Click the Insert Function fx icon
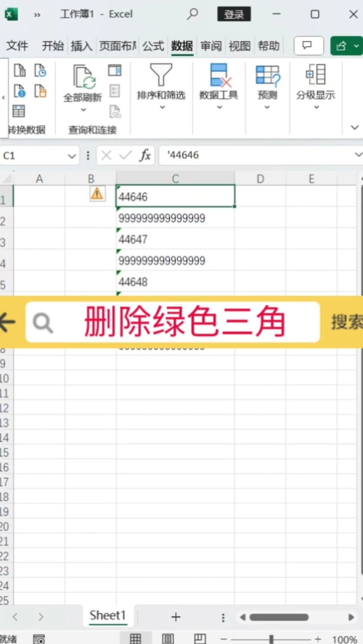The width and height of the screenshot is (363, 644). 145,155
